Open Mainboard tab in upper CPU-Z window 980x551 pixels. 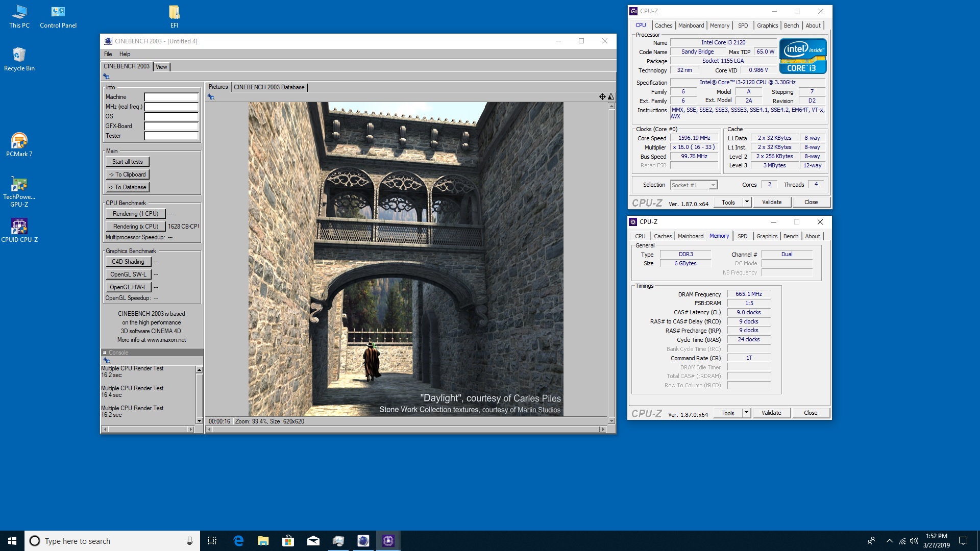(x=691, y=26)
